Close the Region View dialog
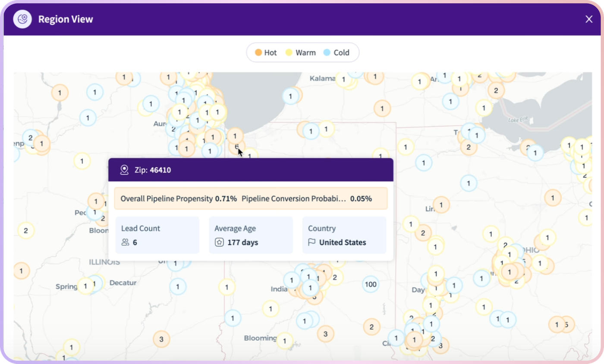Screen dimensions: 604x364 (x=589, y=19)
